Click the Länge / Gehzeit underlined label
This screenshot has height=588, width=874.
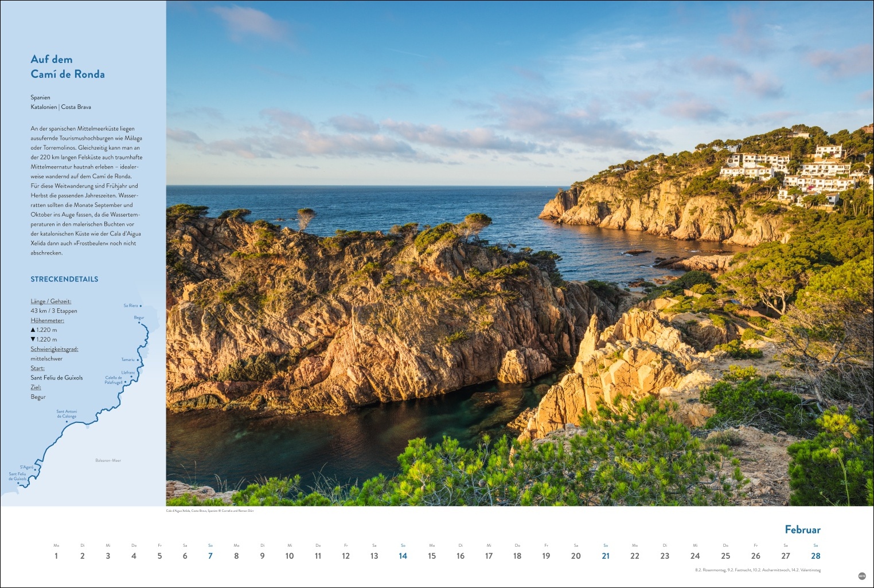(x=51, y=301)
